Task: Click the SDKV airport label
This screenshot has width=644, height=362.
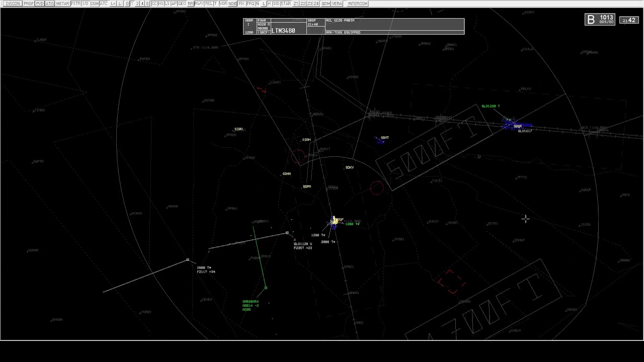Action: click(350, 167)
